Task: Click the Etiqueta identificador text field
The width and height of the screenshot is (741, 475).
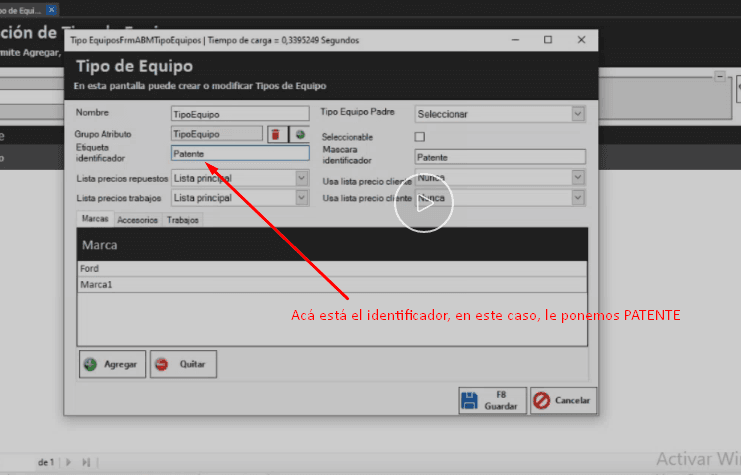Action: point(240,154)
